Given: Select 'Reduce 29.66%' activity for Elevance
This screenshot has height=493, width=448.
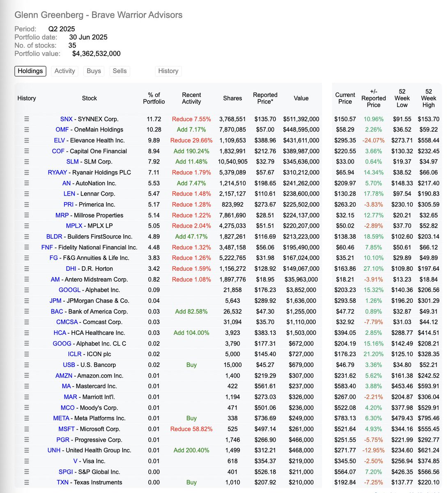Looking at the screenshot, I should click(191, 141).
